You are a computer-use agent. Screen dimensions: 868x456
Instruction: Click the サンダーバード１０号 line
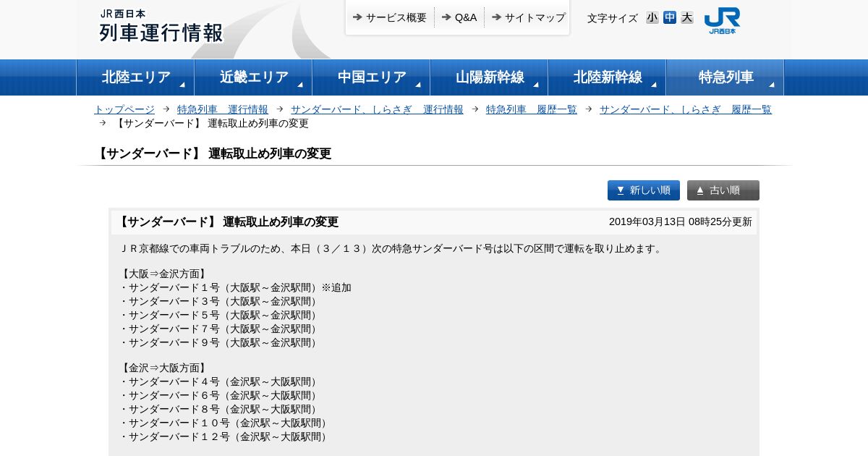(x=226, y=423)
